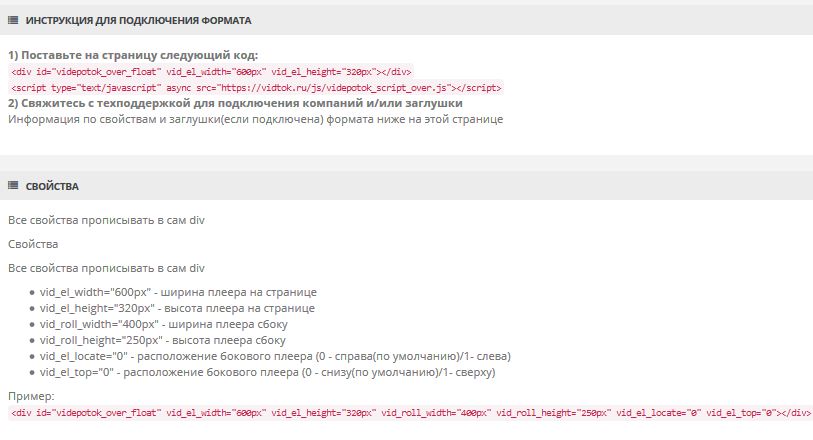Click the first "Все свойства прописывать в сам div" line
Image resolution: width=813 pixels, height=440 pixels.
click(x=106, y=220)
